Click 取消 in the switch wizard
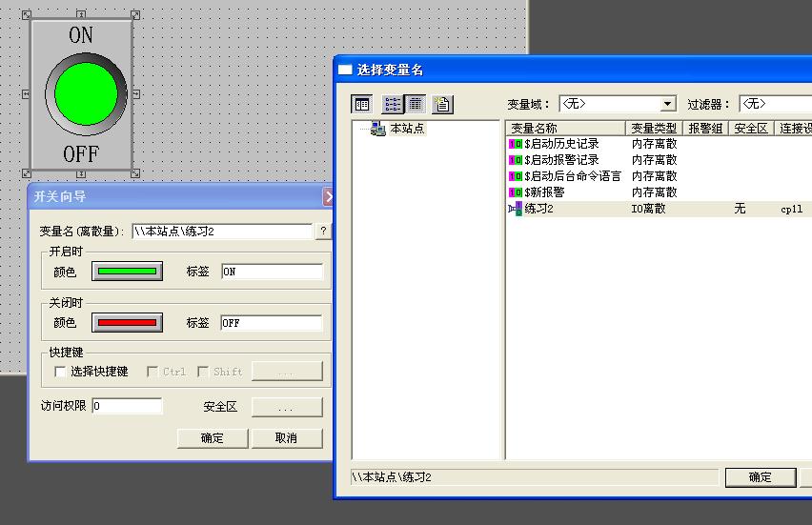 (286, 438)
